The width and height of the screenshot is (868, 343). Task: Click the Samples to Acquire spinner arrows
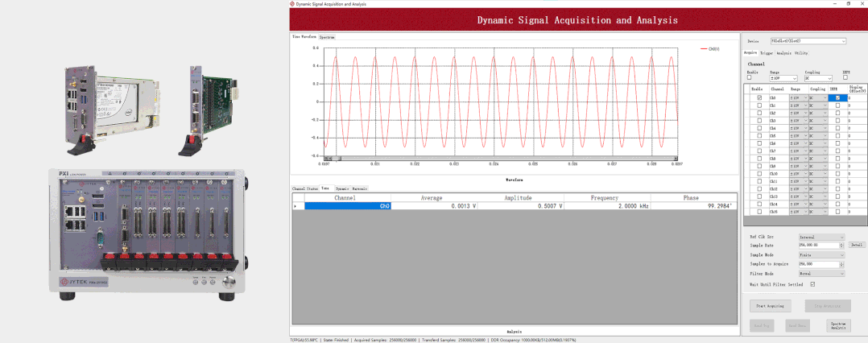coord(842,264)
